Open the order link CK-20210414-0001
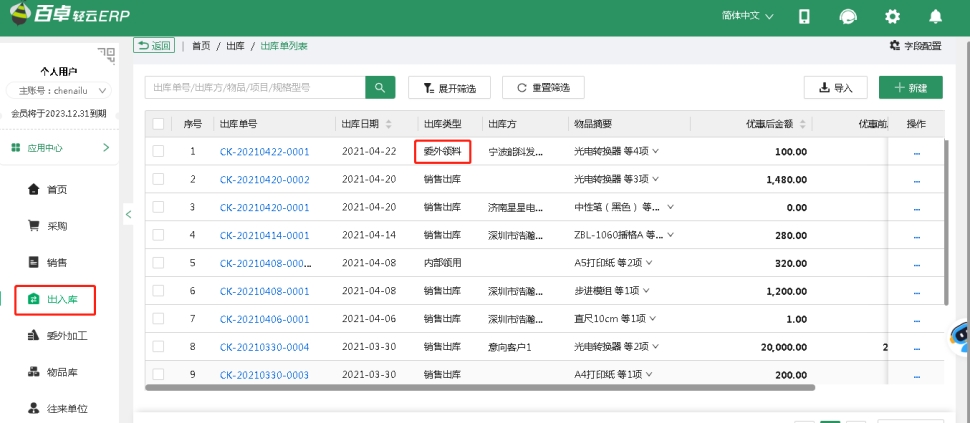 tap(264, 235)
